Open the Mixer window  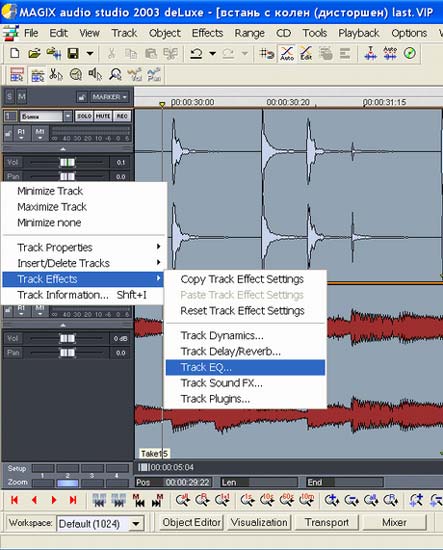tap(394, 523)
